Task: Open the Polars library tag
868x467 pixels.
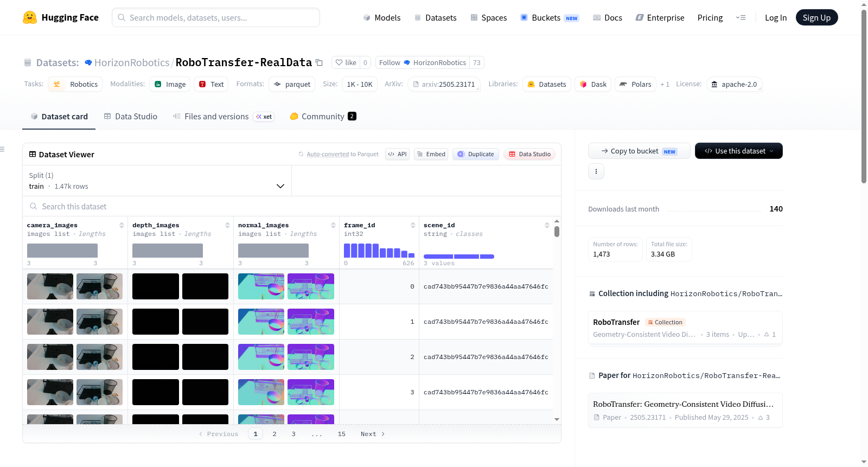Action: pos(635,84)
